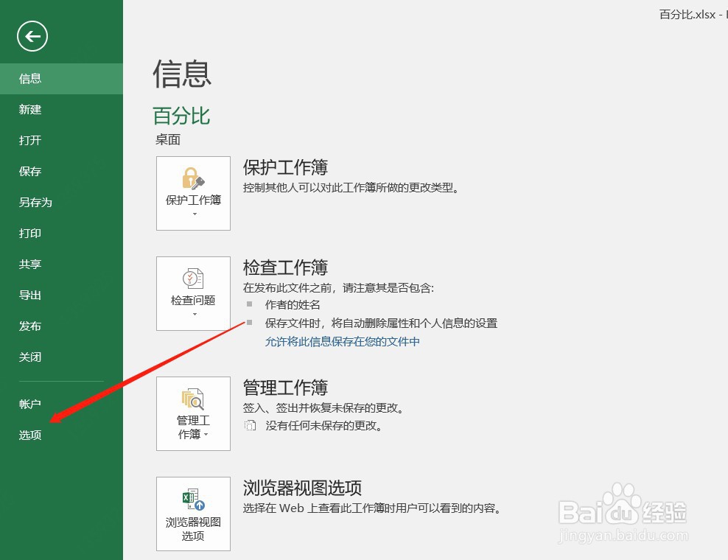The image size is (728, 560).
Task: Click the 帐户 (Account) entry
Action: (x=30, y=404)
